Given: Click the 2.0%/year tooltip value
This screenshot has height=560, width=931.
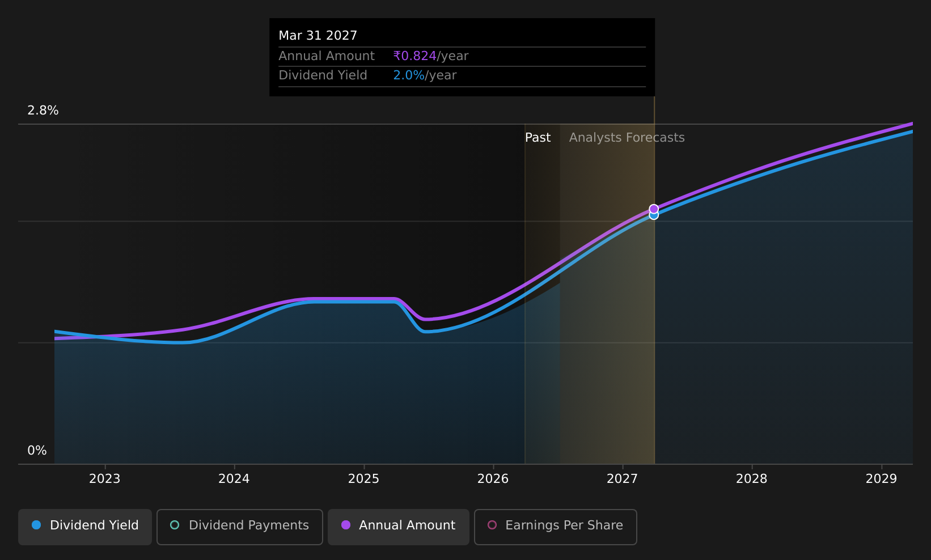Looking at the screenshot, I should click(x=425, y=75).
